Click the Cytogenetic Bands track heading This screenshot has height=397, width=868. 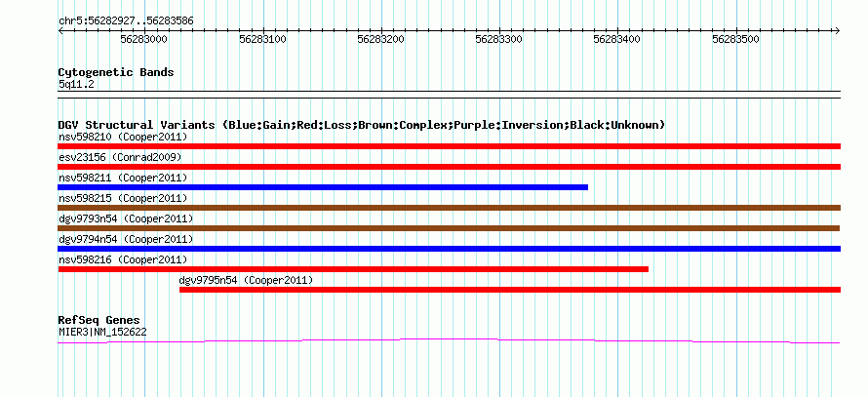116,72
